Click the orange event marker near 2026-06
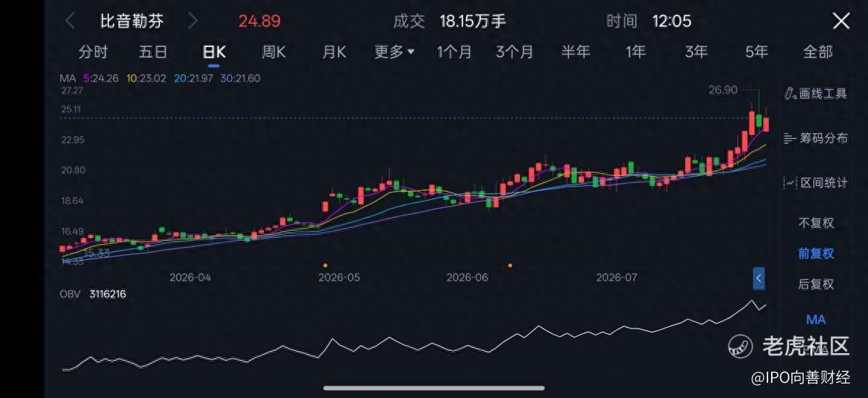Image resolution: width=868 pixels, height=398 pixels. 511,266
